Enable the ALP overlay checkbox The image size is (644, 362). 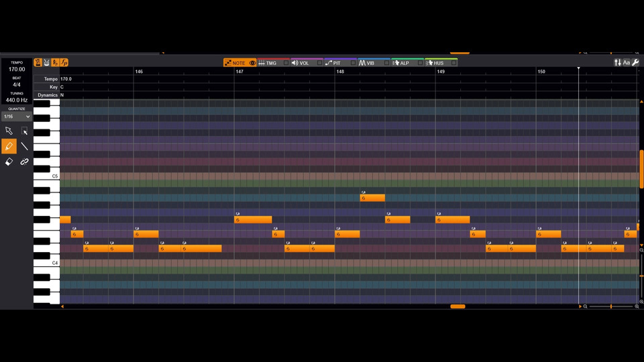(x=420, y=63)
